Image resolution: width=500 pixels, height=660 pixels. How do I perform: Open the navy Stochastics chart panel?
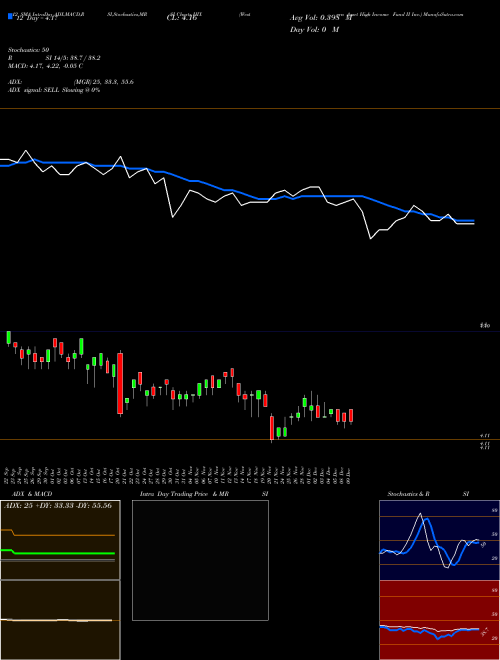439,540
